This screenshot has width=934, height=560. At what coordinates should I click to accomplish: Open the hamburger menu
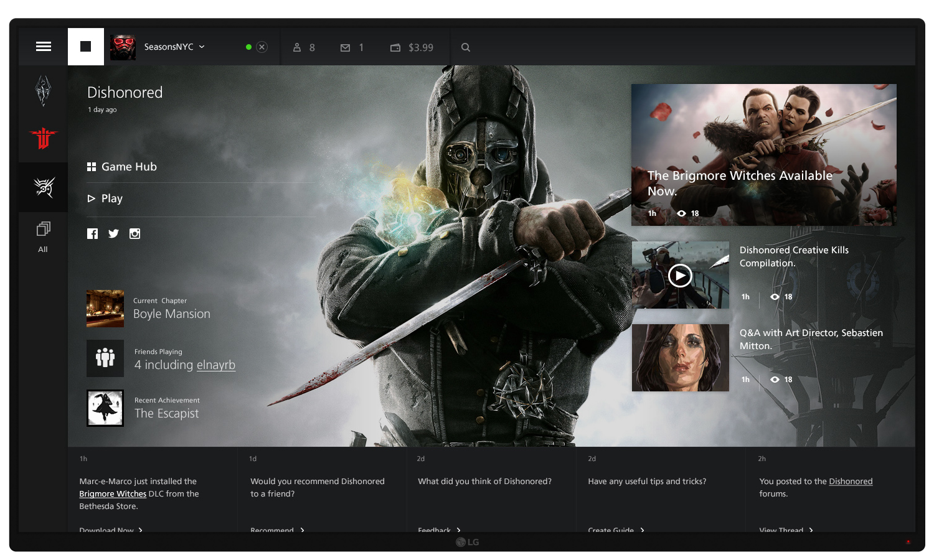point(44,47)
